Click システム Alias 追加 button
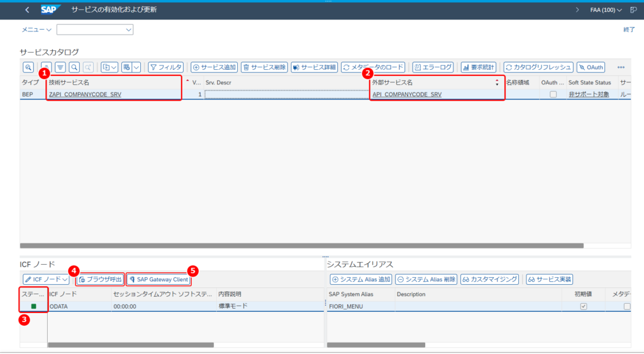Image resolution: width=644 pixels, height=354 pixels. 361,280
